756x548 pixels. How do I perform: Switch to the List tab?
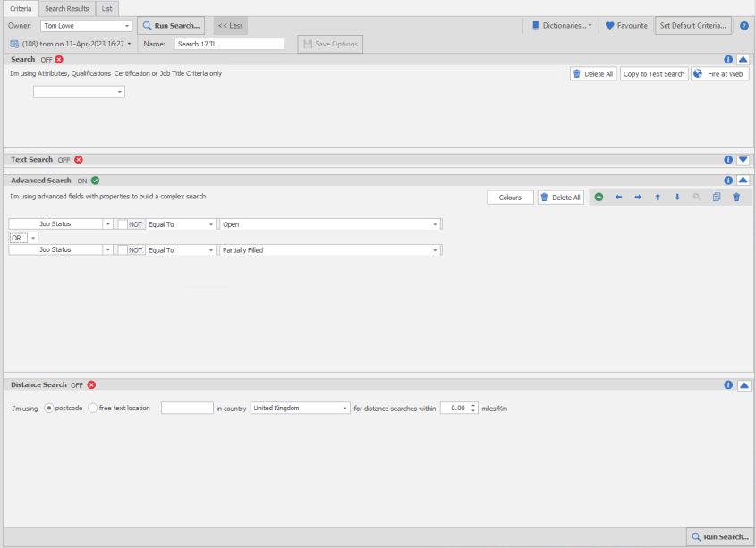(106, 8)
